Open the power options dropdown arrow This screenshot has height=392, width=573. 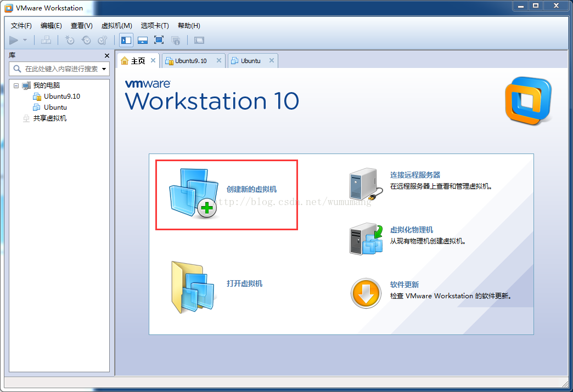pyautogui.click(x=25, y=40)
